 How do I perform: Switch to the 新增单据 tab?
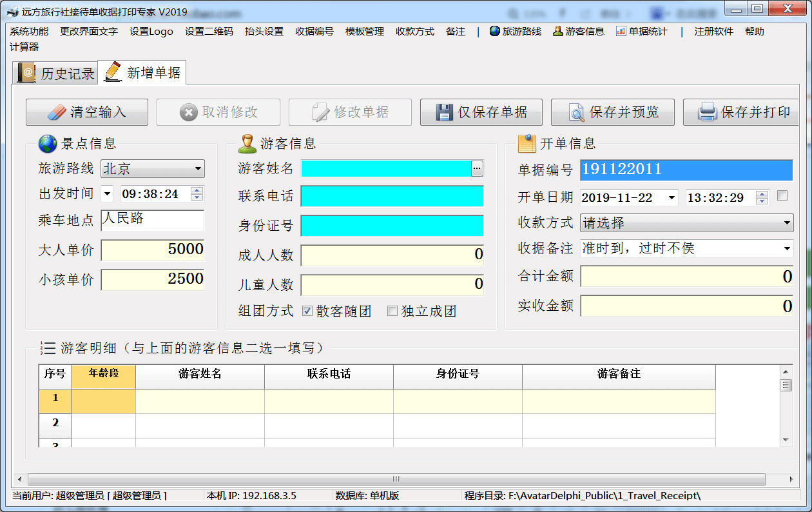tap(142, 72)
